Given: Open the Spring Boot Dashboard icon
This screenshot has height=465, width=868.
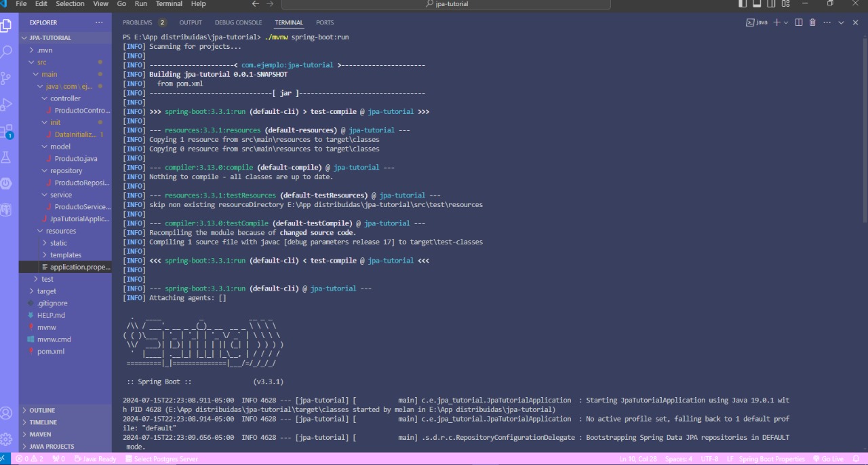Looking at the screenshot, I should coord(6,183).
